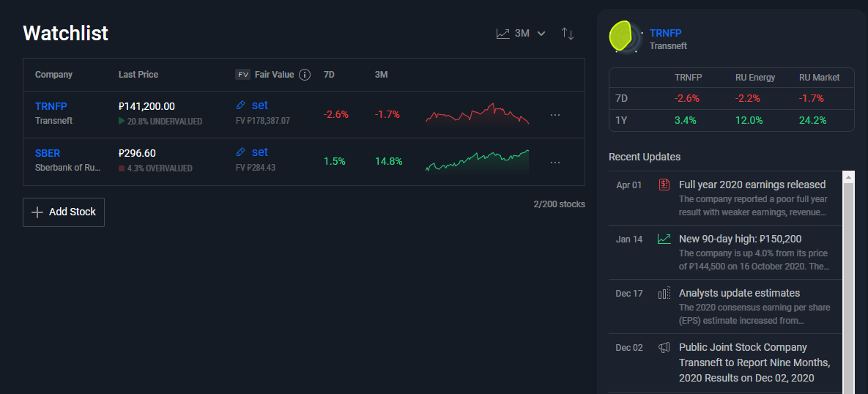The width and height of the screenshot is (868, 394).
Task: Open the more options menu for TRNFP row
Action: (555, 115)
